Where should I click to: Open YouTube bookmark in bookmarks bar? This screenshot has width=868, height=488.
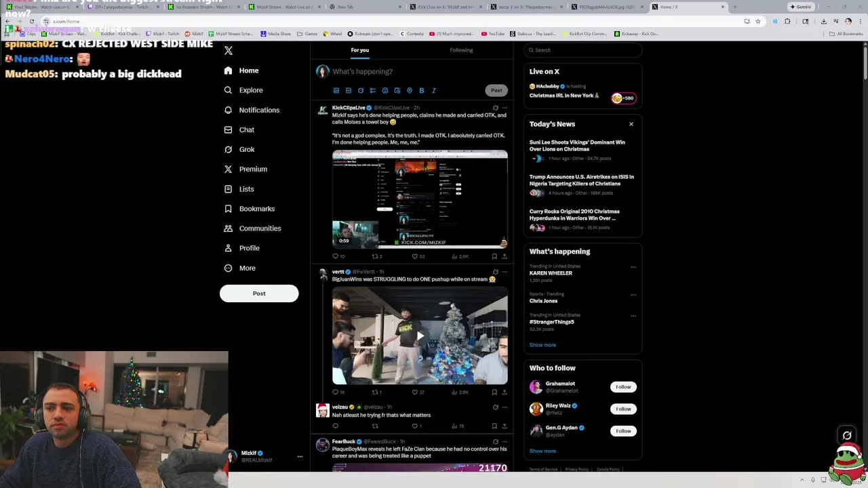[x=494, y=34]
